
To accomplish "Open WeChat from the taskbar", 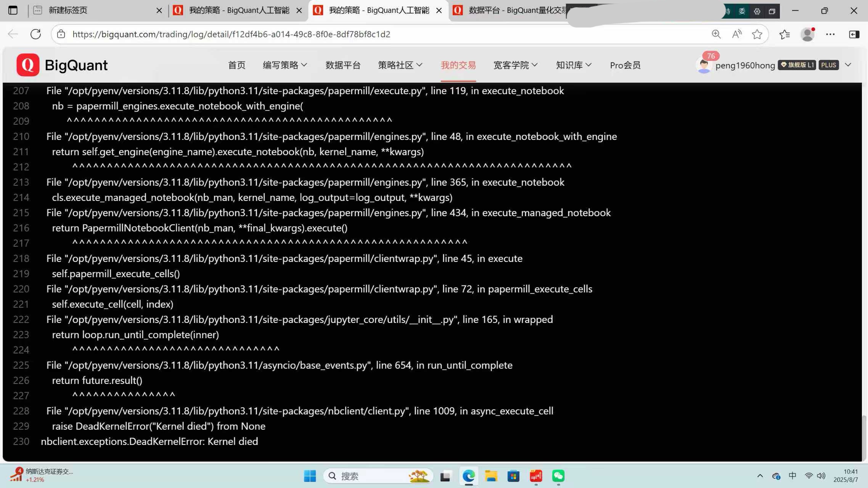I will (x=558, y=476).
